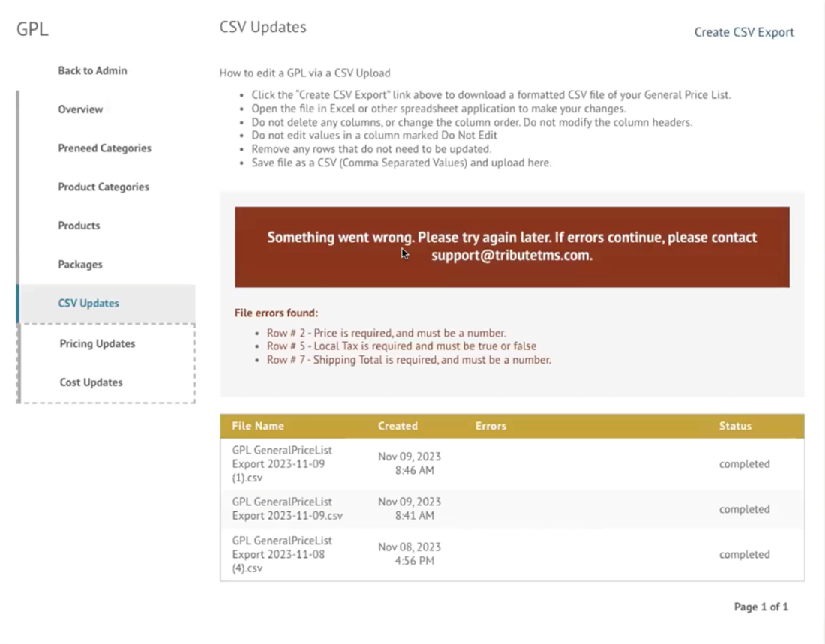The width and height of the screenshot is (825, 644).
Task: Open the Preneed Categories section
Action: 104,148
